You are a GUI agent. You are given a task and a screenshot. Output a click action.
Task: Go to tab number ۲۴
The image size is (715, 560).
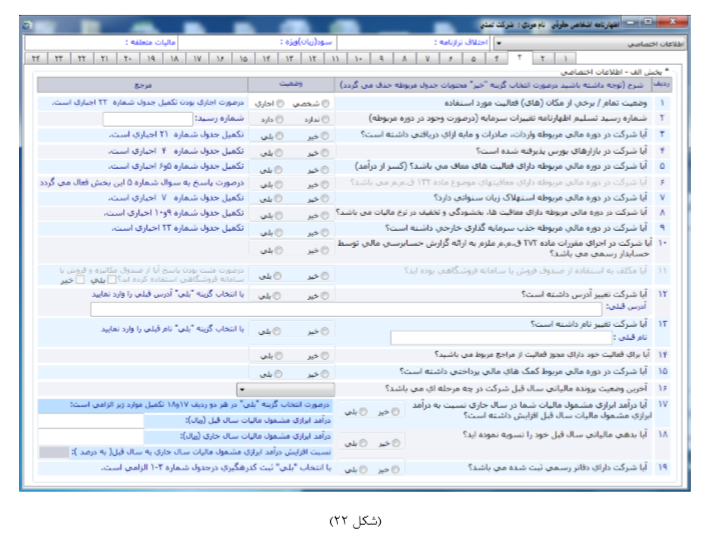tap(36, 60)
